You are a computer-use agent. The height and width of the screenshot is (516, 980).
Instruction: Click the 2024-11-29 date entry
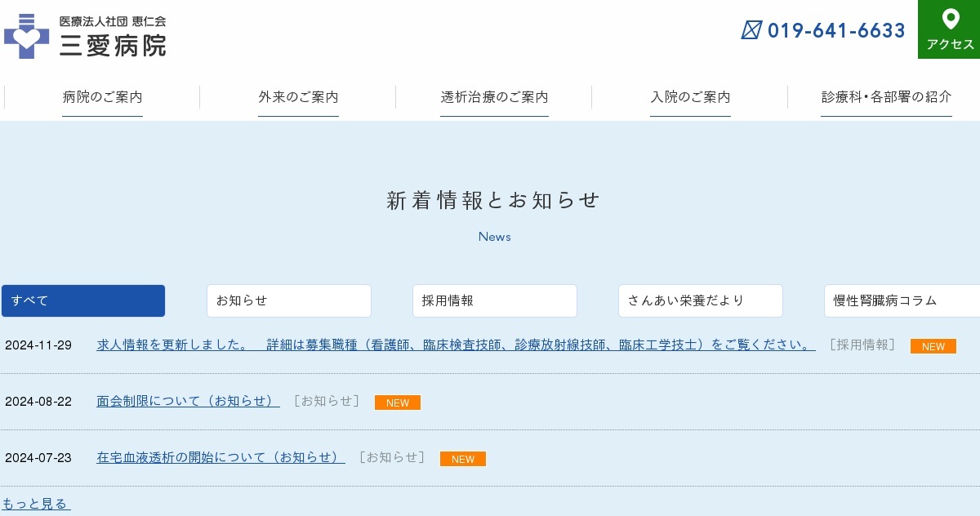pos(38,345)
